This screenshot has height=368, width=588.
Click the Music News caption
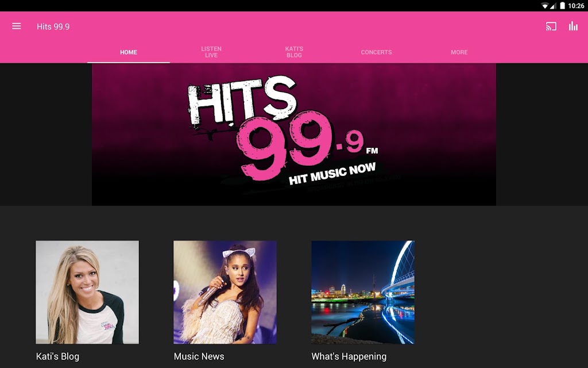pos(199,356)
